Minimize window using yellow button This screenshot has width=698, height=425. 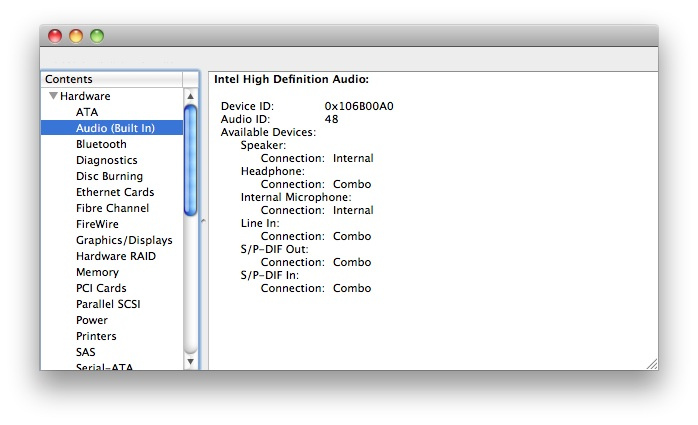pos(76,36)
